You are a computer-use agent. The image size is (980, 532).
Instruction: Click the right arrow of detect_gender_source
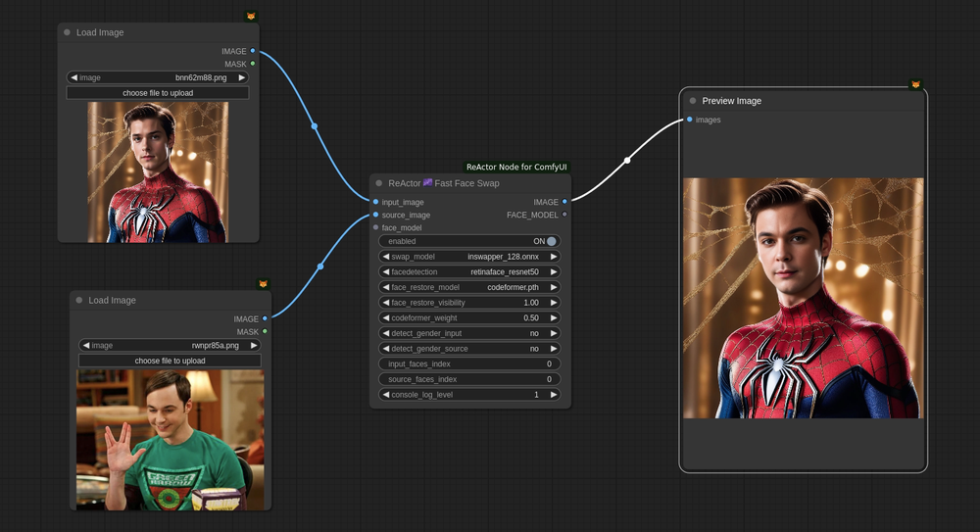pos(553,349)
